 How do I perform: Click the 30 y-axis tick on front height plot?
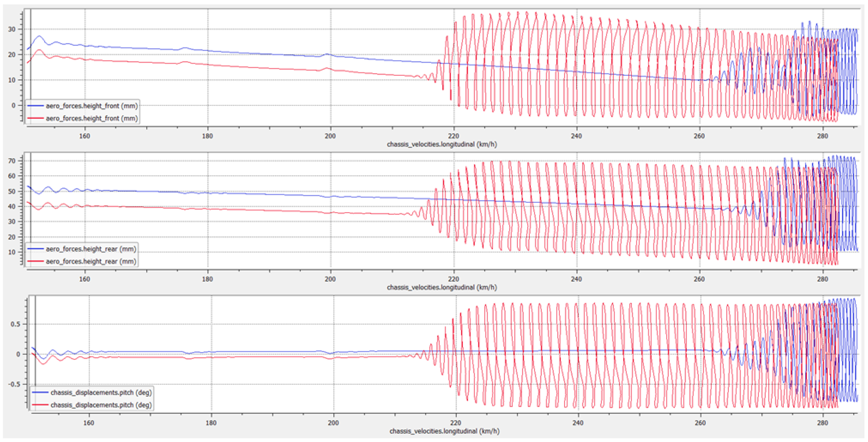12,29
